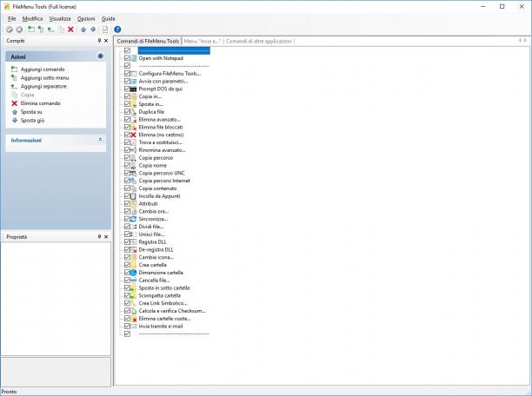Click the Elimina (no cestino) red X icon
The height and width of the screenshot is (396, 532).
click(133, 135)
